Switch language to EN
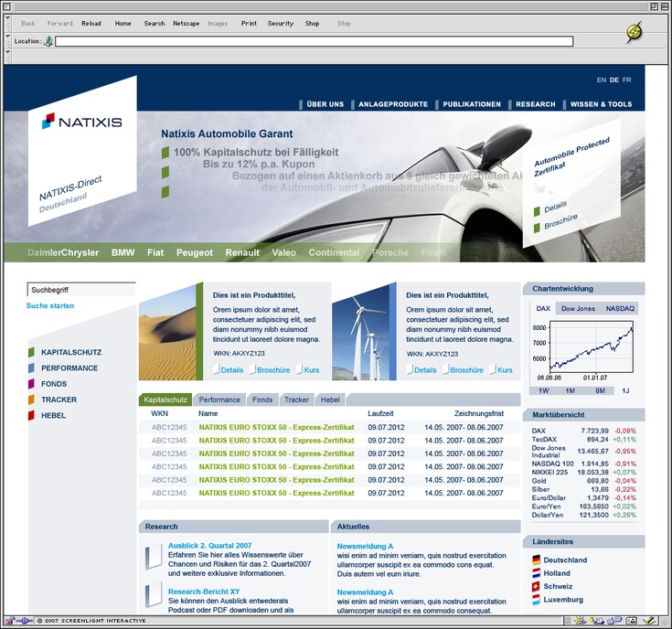 point(602,80)
